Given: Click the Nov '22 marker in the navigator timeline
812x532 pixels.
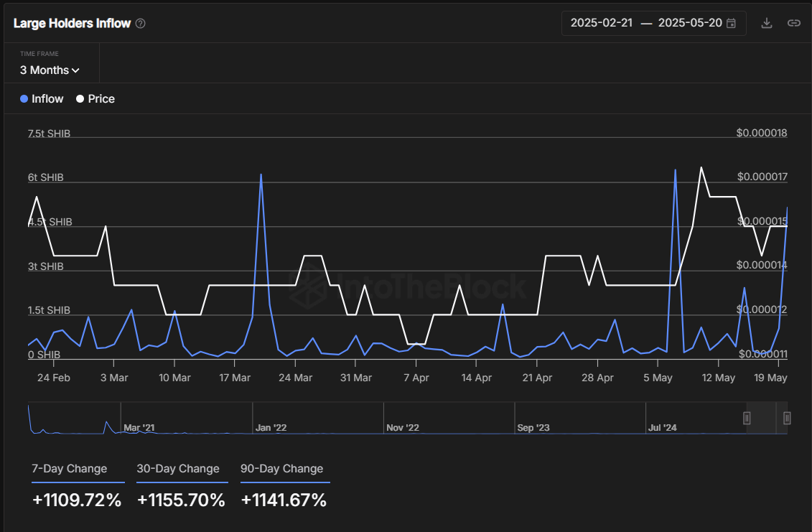Looking at the screenshot, I should 402,428.
